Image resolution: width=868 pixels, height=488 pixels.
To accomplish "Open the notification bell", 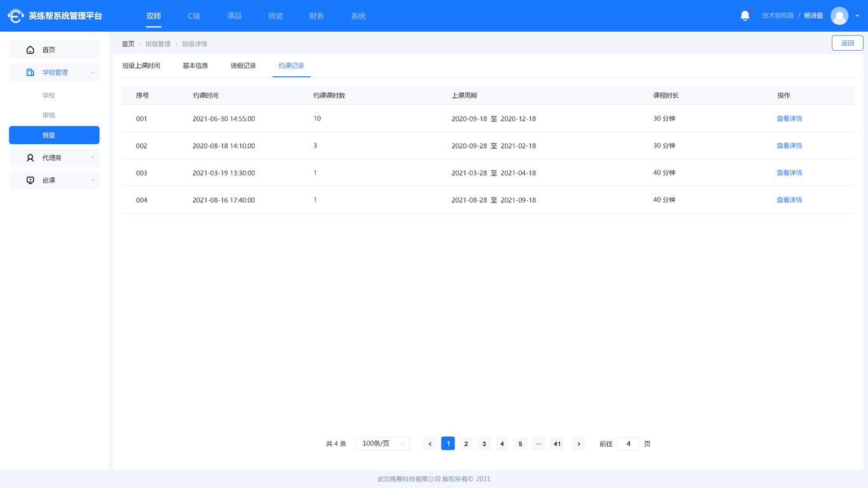I will point(745,16).
